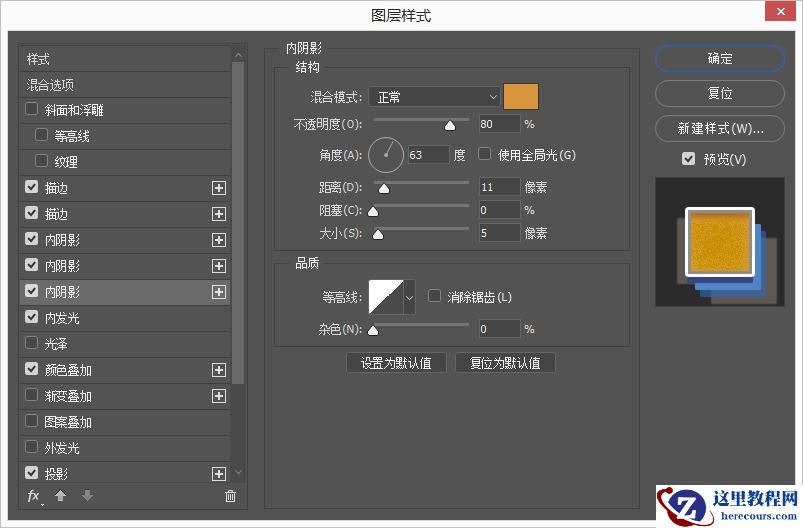Image resolution: width=803 pixels, height=528 pixels.
Task: Select the highlighted 内阴影 row label
Action: click(62, 292)
